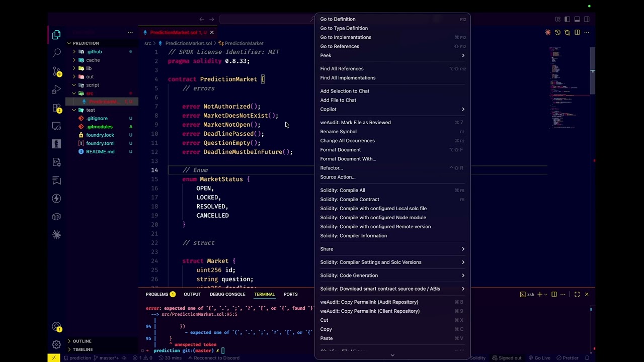Image resolution: width=644 pixels, height=362 pixels.
Task: Select Format Document in context menu
Action: [x=392, y=149]
